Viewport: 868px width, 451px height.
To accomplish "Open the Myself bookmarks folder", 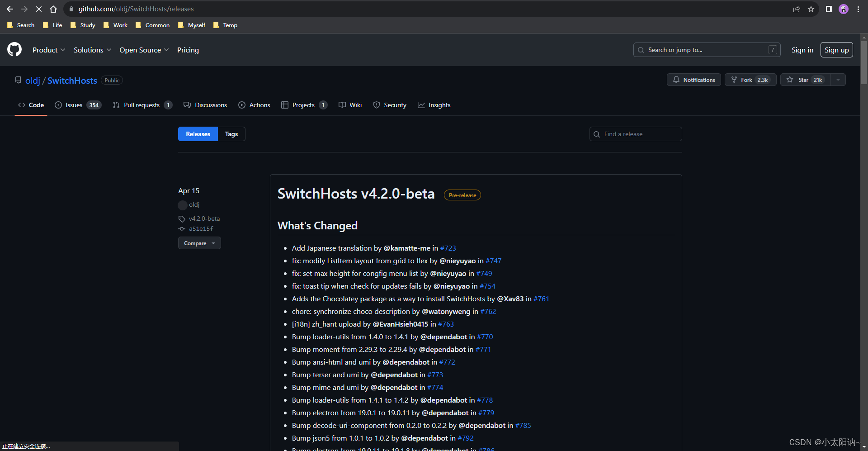I will click(192, 25).
